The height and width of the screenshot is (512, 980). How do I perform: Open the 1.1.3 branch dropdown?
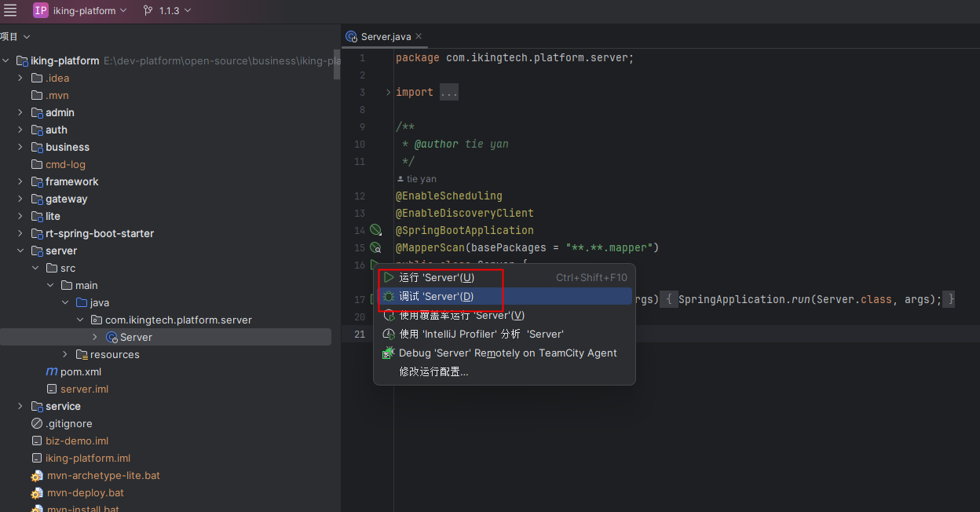175,11
